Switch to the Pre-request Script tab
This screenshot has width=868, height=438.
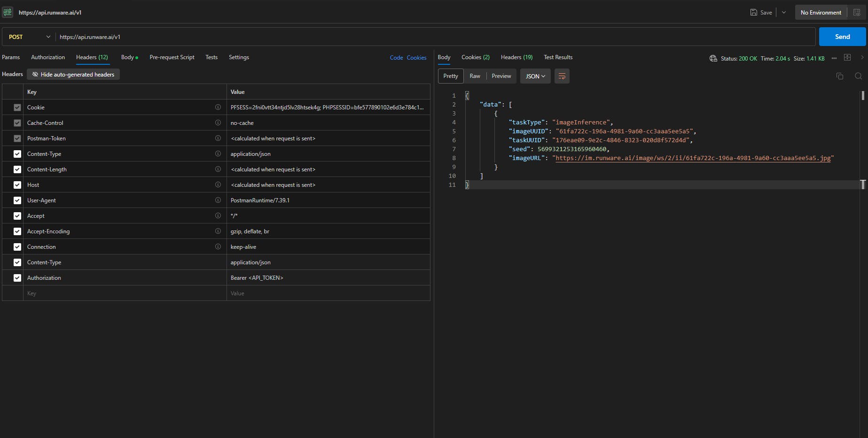coord(172,57)
